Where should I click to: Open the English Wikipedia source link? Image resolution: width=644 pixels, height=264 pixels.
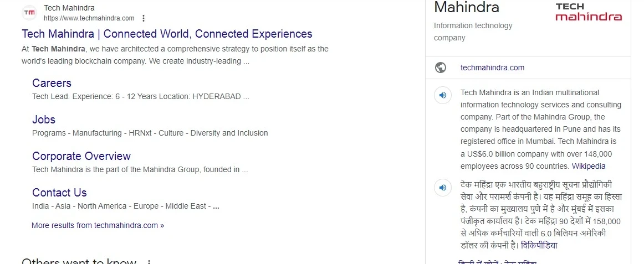tap(589, 166)
